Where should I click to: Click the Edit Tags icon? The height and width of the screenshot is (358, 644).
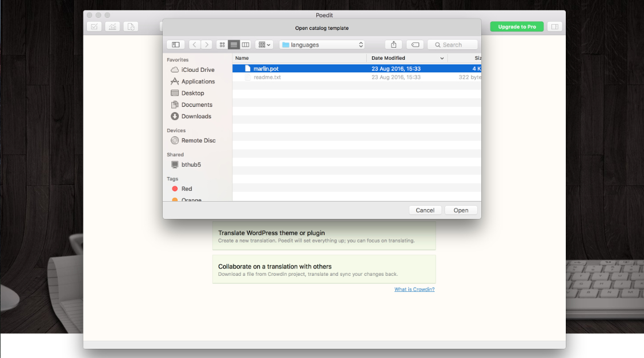click(x=415, y=45)
